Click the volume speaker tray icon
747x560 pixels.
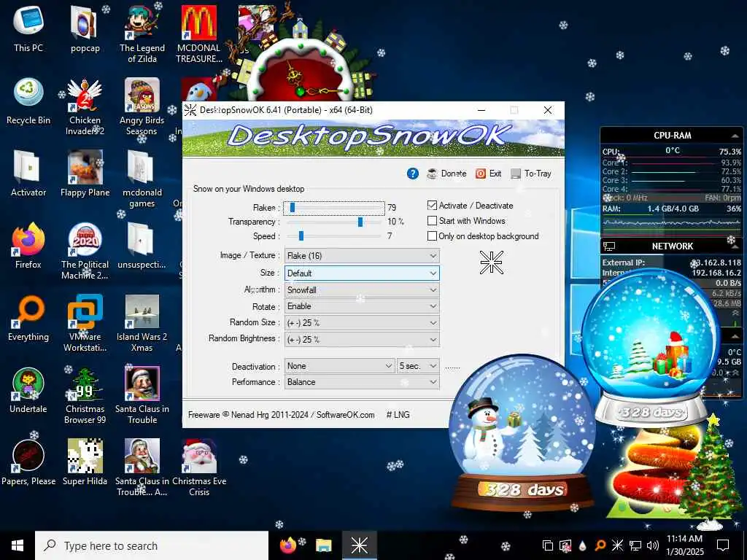(653, 545)
